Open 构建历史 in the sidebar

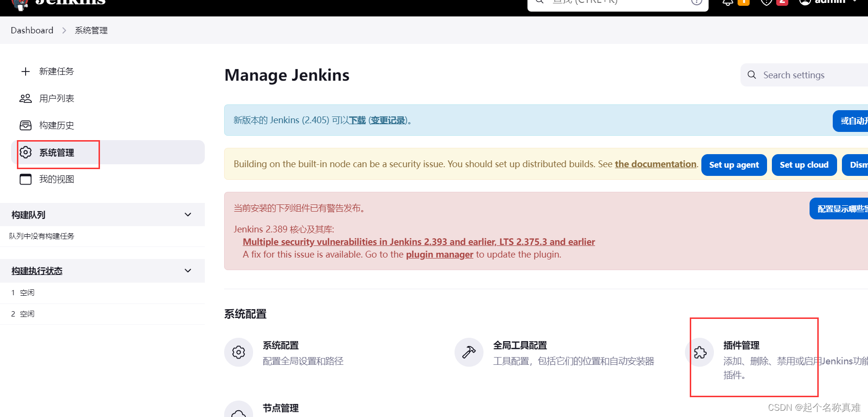pyautogui.click(x=57, y=126)
